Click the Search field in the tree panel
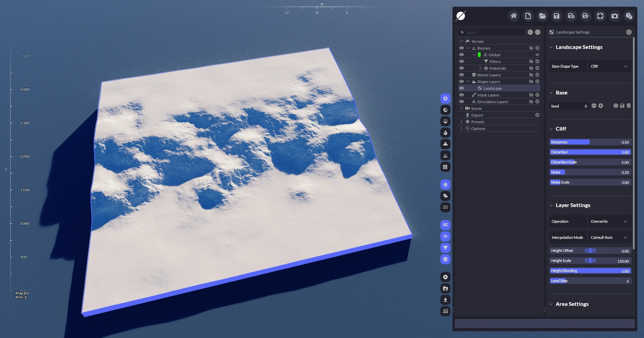 (493, 32)
